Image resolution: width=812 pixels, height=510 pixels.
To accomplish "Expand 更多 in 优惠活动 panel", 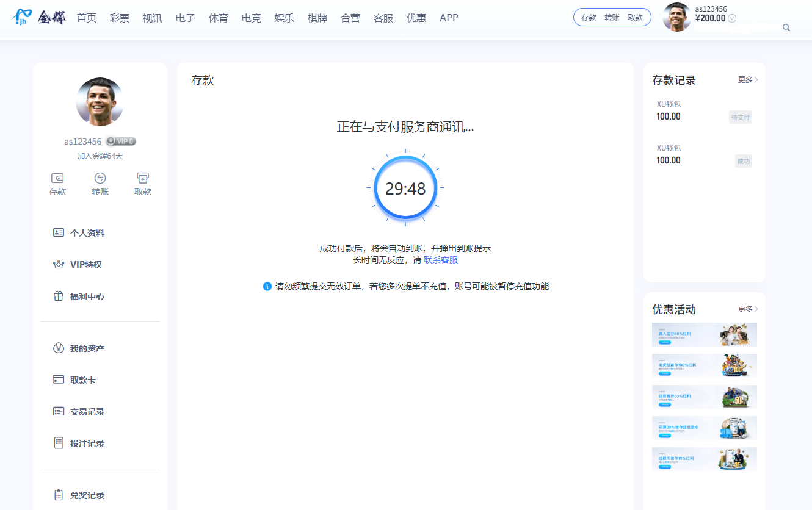I will [748, 309].
